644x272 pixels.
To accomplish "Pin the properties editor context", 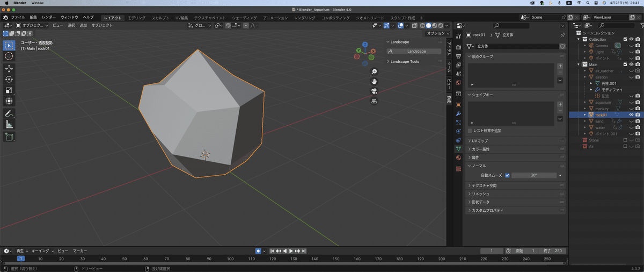I will 562,35.
